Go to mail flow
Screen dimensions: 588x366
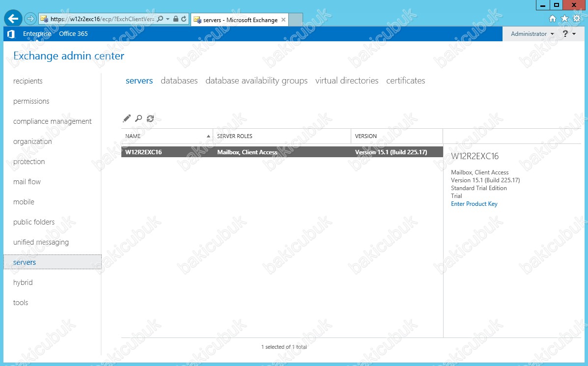click(x=27, y=182)
